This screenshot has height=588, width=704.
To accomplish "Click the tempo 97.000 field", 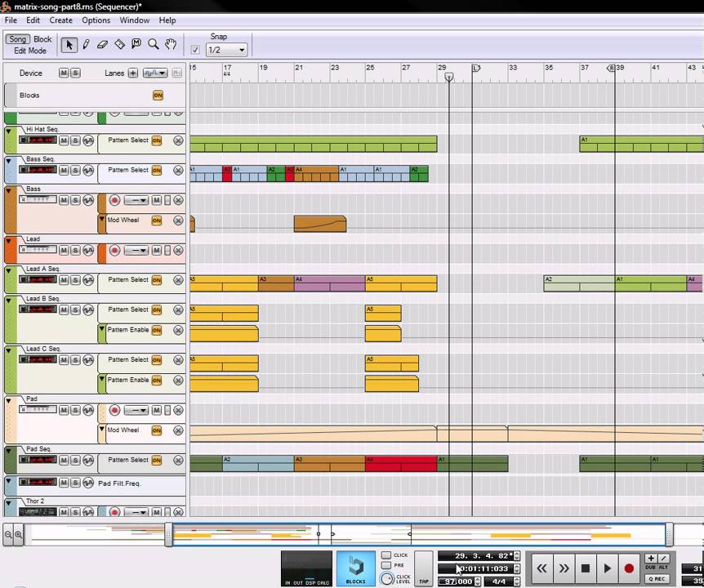I will click(456, 581).
